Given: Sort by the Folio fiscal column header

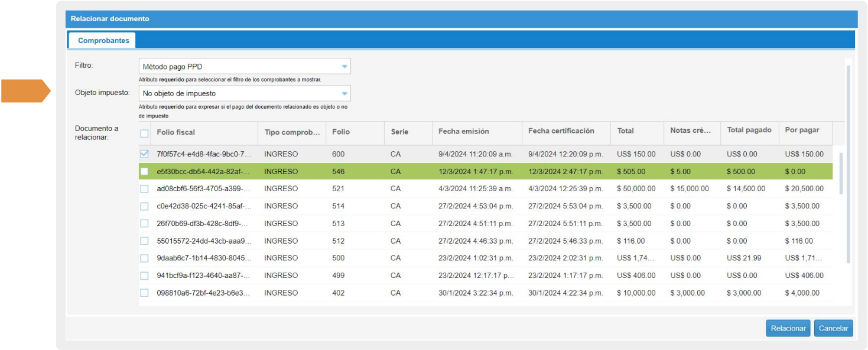Looking at the screenshot, I should [176, 132].
